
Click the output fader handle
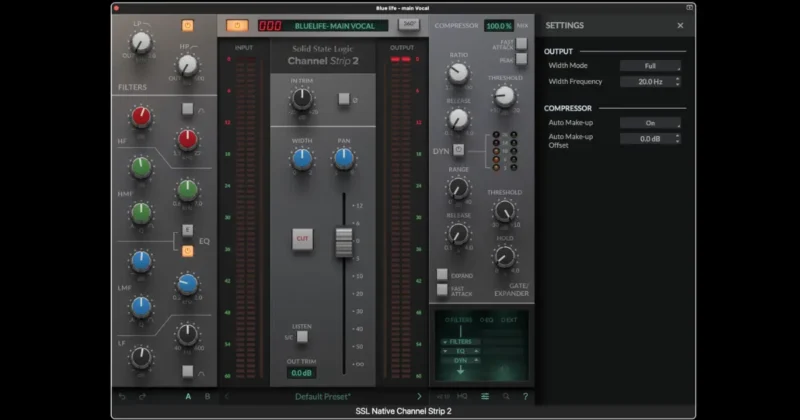click(x=344, y=242)
